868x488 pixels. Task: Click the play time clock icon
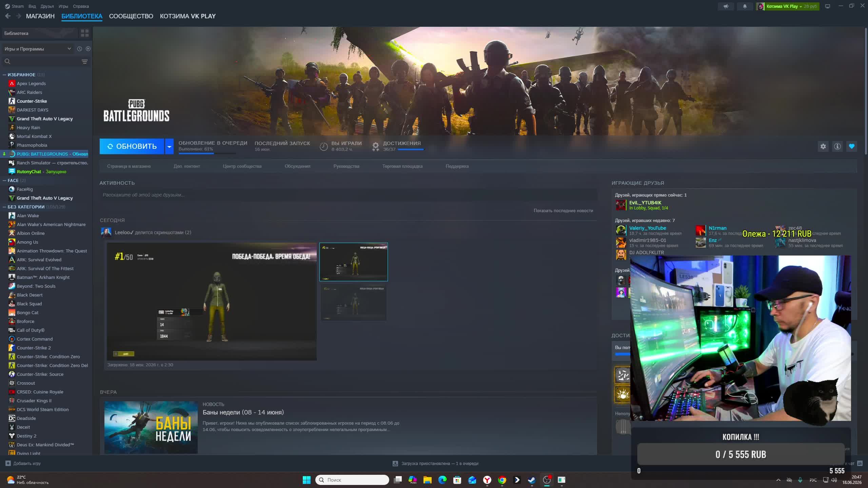[x=324, y=146]
